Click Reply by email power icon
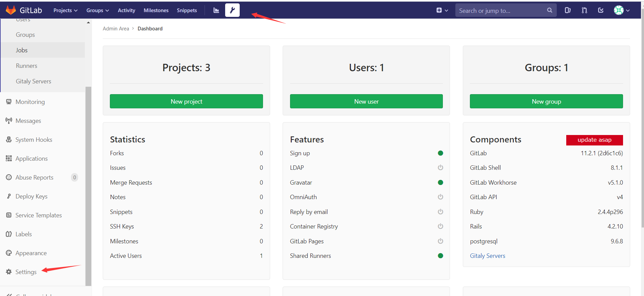Viewport: 644px width, 296px height. pos(440,212)
